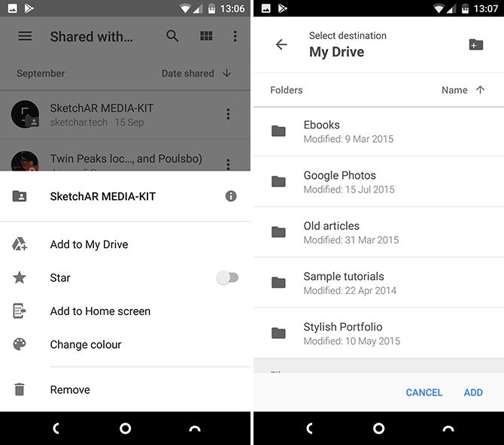Open the Google Photos folder

click(378, 182)
